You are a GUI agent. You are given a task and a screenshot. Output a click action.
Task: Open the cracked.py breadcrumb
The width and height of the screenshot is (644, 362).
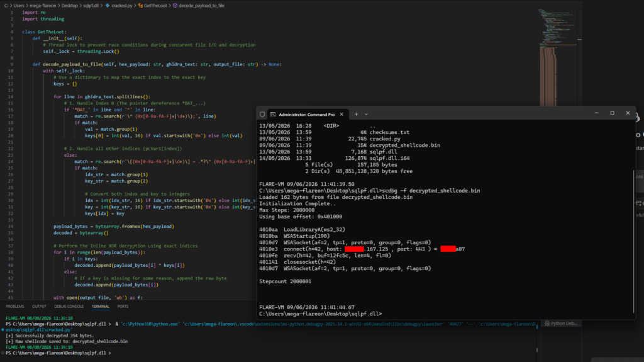click(121, 6)
